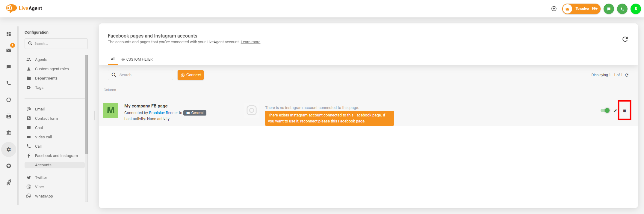This screenshot has height=214, width=644.
Task: Disable the My company FB page toggle
Action: point(605,110)
